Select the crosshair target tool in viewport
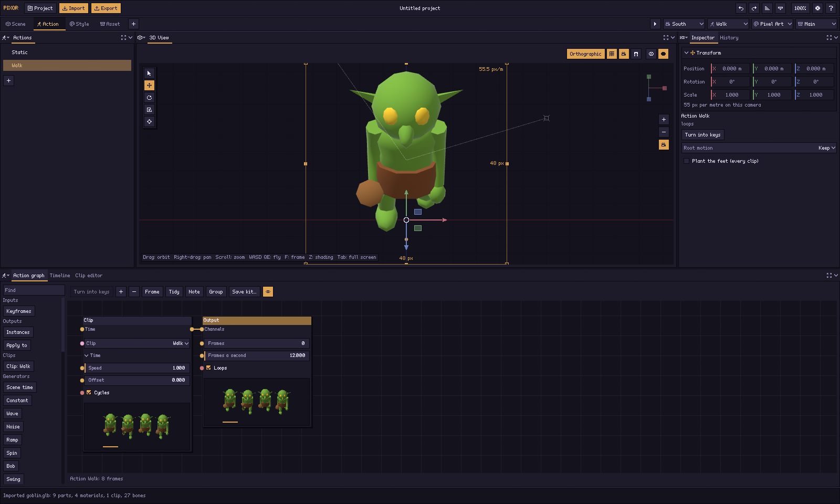840x504 pixels. click(x=149, y=122)
